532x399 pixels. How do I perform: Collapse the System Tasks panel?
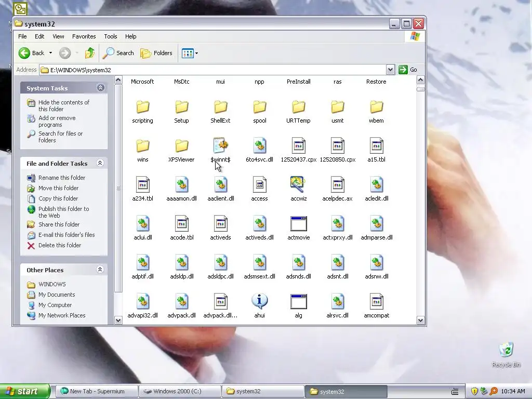coord(100,88)
